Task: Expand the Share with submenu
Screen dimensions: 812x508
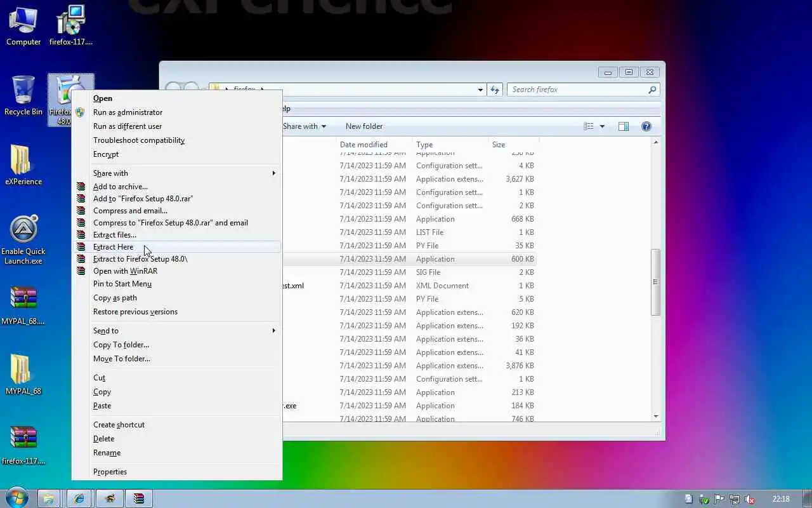Action: [x=274, y=173]
